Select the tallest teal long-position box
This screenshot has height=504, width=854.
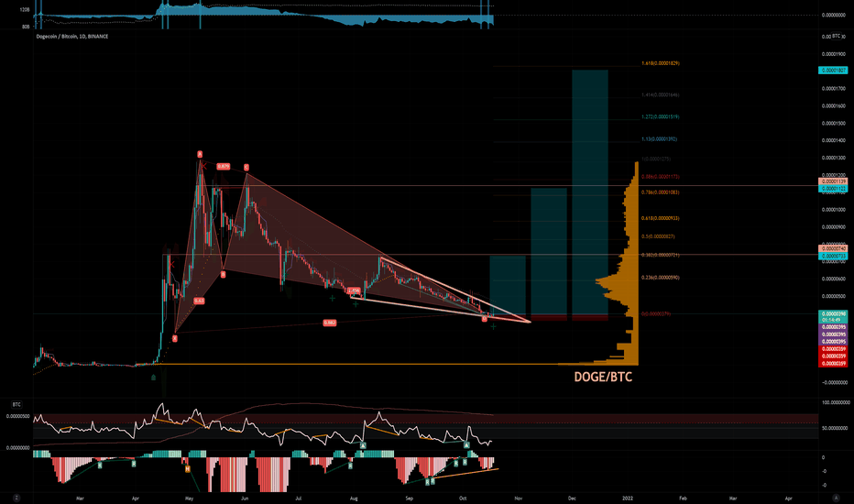click(590, 192)
